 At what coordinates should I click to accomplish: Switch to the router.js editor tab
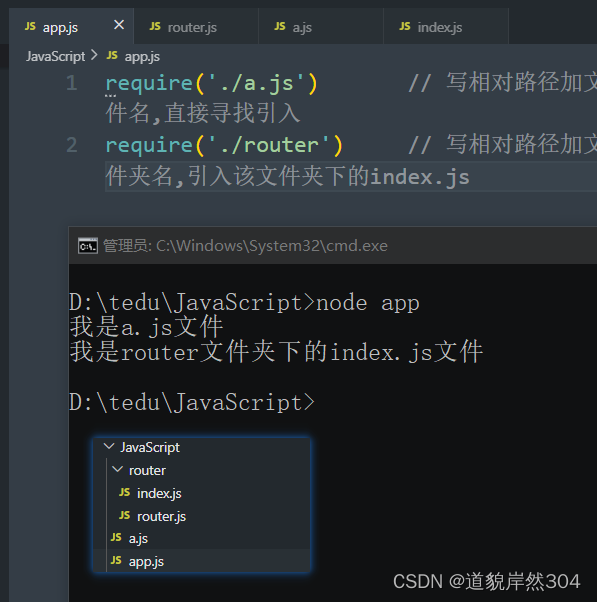click(196, 26)
